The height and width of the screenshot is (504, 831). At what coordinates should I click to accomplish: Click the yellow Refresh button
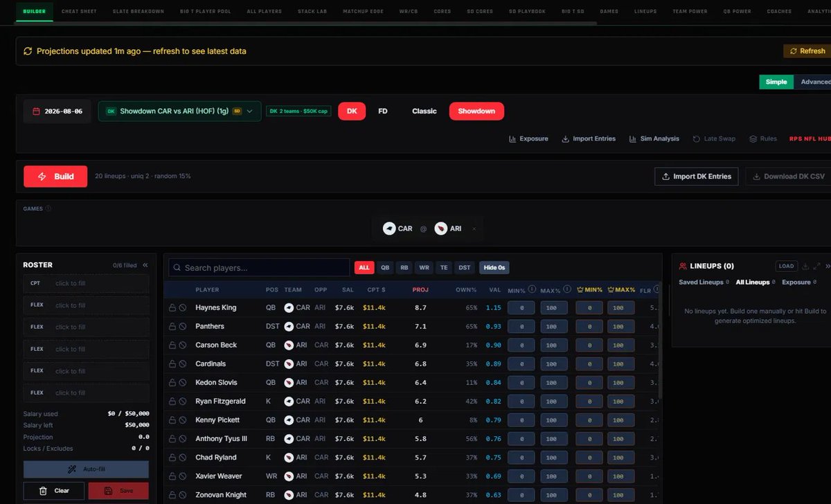tap(807, 51)
